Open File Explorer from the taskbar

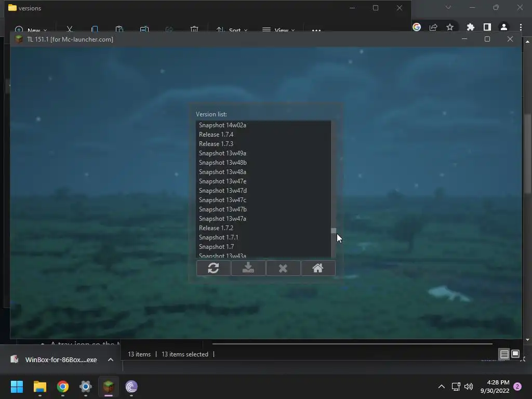tap(39, 387)
